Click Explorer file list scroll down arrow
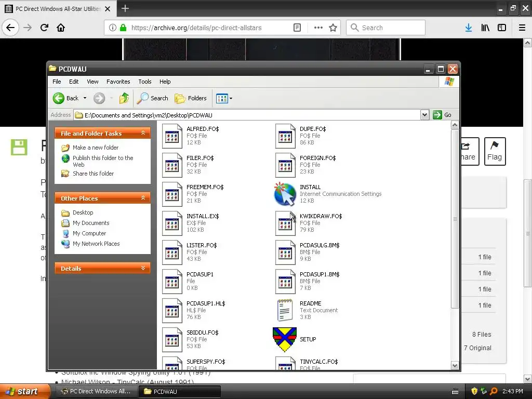 (455, 365)
